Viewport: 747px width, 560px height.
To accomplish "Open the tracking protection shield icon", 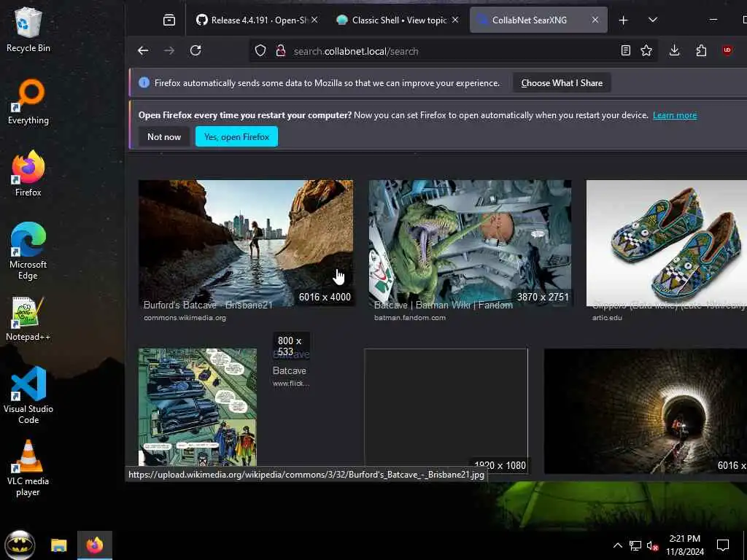I will (x=260, y=51).
